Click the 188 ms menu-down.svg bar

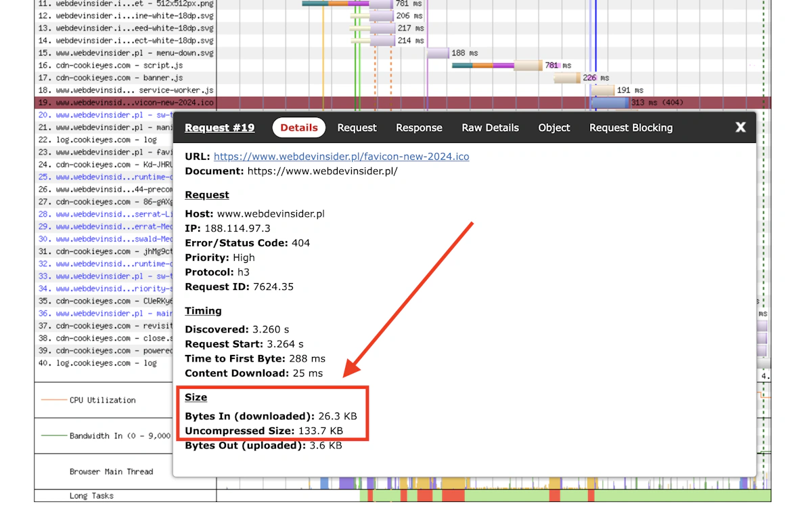tap(438, 53)
